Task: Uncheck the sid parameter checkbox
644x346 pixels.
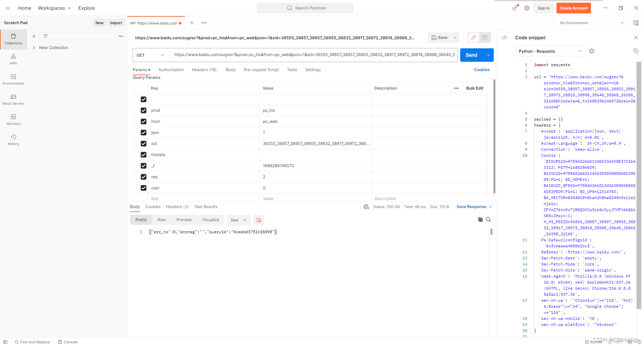Action: (144, 144)
